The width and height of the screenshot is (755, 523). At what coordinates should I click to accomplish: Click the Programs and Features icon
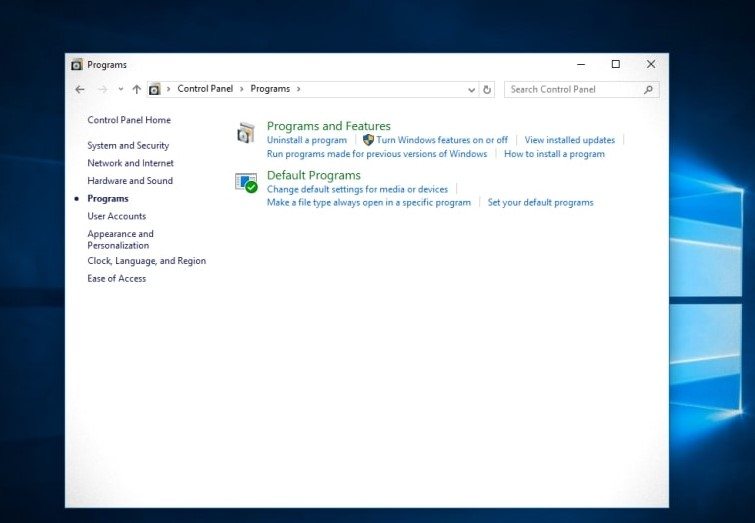pos(246,133)
